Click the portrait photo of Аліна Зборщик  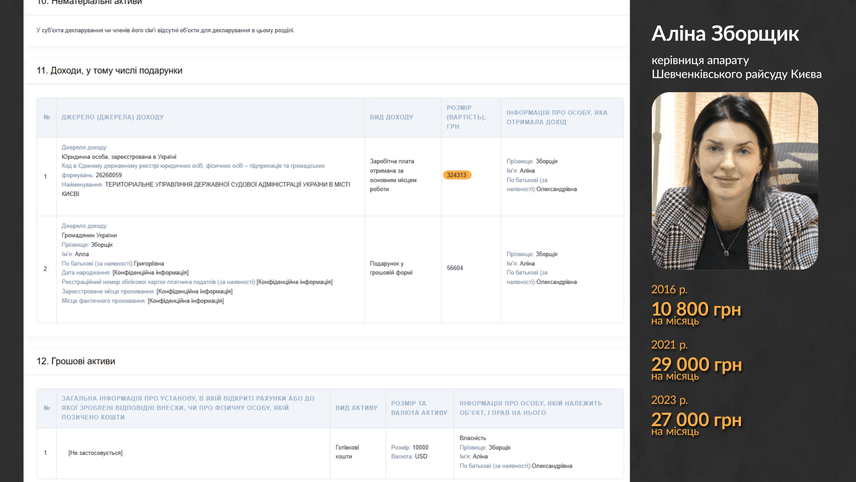[735, 181]
